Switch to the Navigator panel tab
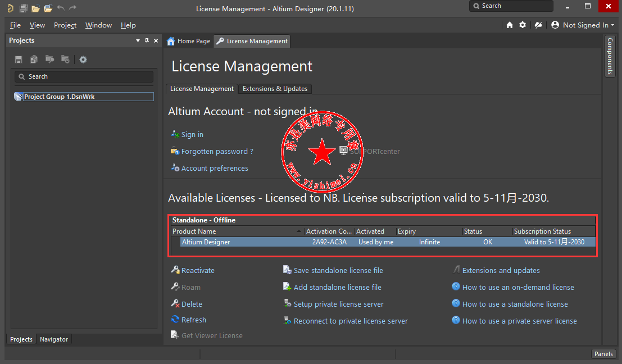The height and width of the screenshot is (364, 622). pyautogui.click(x=54, y=339)
